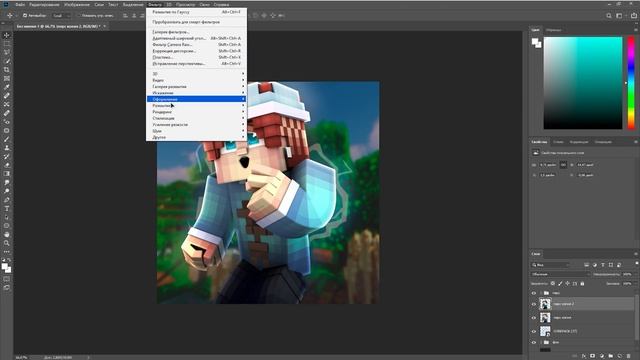Close the open document tab

coord(104,26)
